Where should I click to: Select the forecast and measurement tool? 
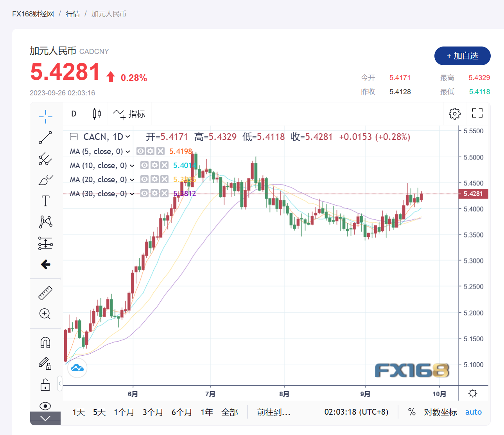click(x=45, y=243)
